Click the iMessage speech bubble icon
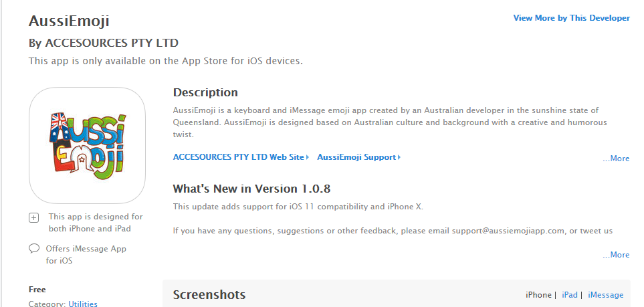 (x=34, y=248)
